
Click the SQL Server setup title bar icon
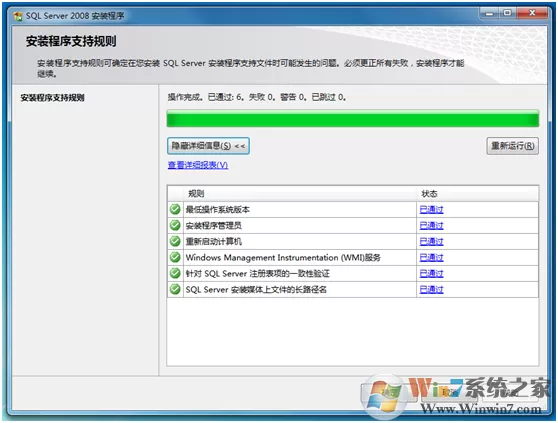18,16
